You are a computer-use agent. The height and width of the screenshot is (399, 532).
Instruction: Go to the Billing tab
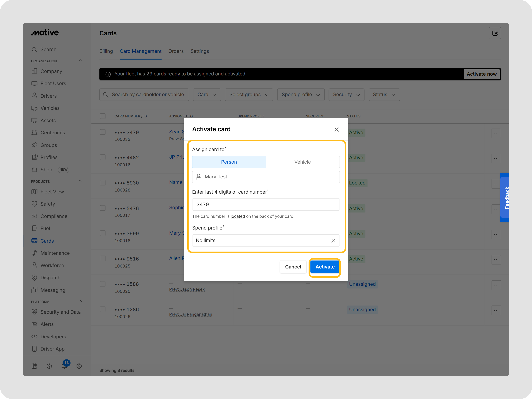(x=106, y=51)
